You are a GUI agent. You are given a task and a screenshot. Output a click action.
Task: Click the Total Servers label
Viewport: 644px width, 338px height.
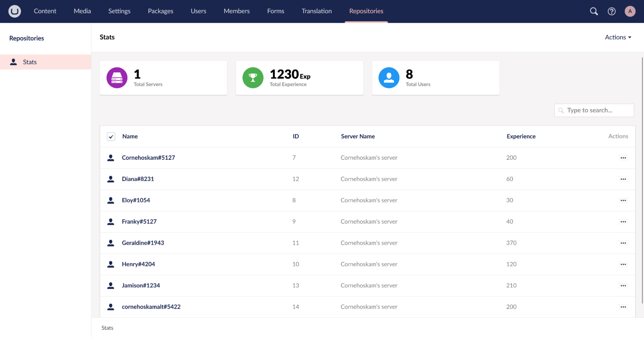coord(148,84)
